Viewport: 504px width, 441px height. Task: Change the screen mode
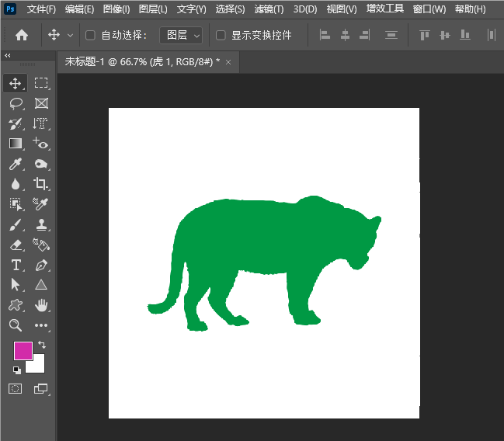pos(41,389)
